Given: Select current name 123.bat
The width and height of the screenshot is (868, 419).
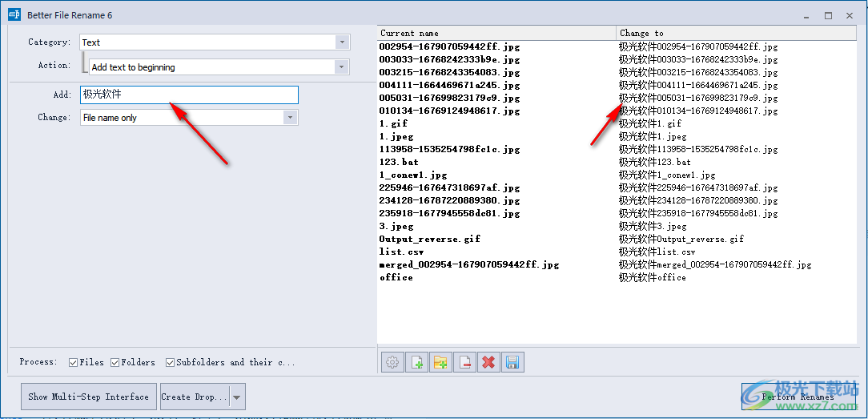Looking at the screenshot, I should click(399, 162).
